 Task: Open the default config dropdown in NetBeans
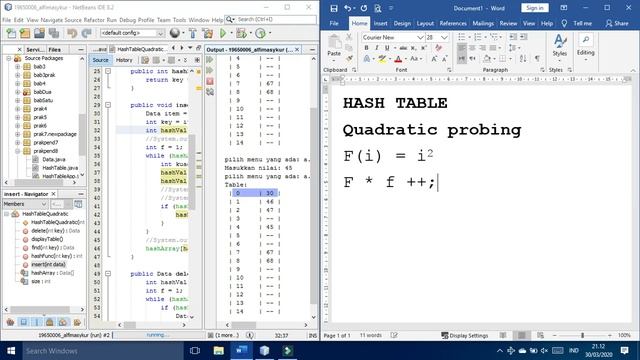[160, 33]
